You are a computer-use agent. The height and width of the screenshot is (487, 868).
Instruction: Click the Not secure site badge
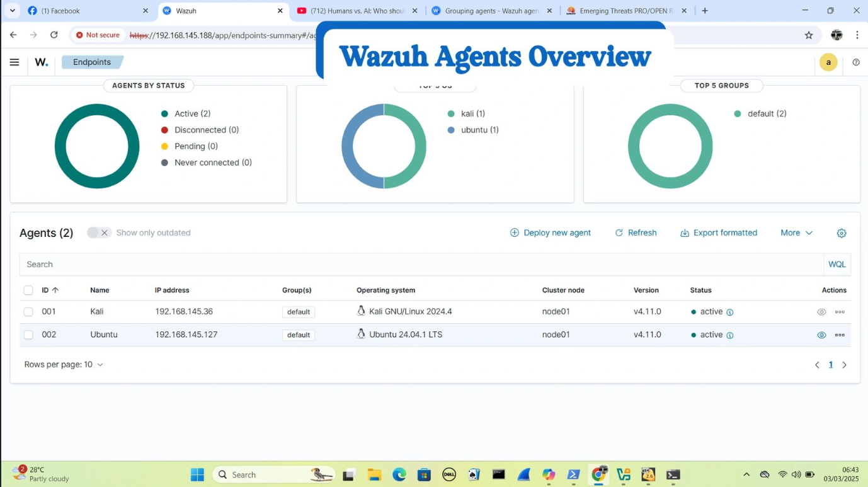(98, 35)
